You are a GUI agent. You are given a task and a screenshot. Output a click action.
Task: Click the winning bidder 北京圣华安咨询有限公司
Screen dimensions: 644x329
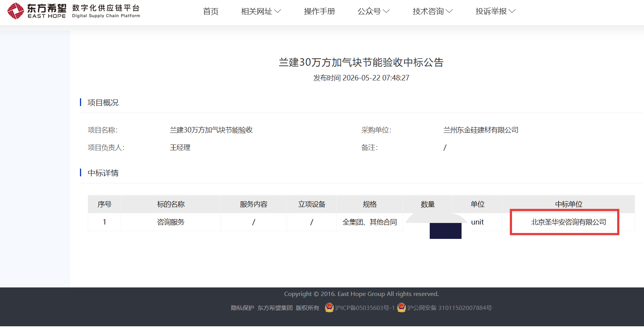point(569,222)
